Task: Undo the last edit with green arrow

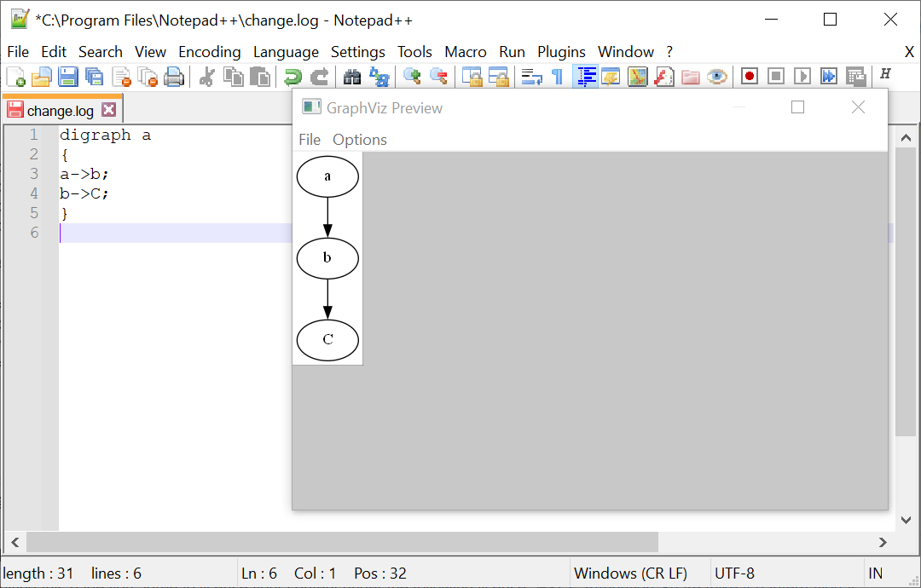Action: coord(292,77)
